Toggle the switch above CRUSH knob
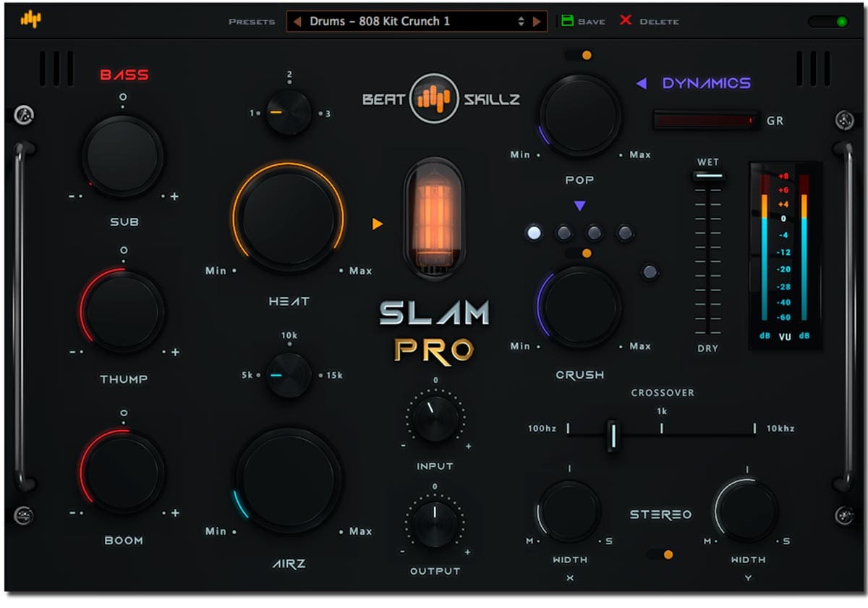Image resolution: width=868 pixels, height=608 pixels. pos(579,253)
